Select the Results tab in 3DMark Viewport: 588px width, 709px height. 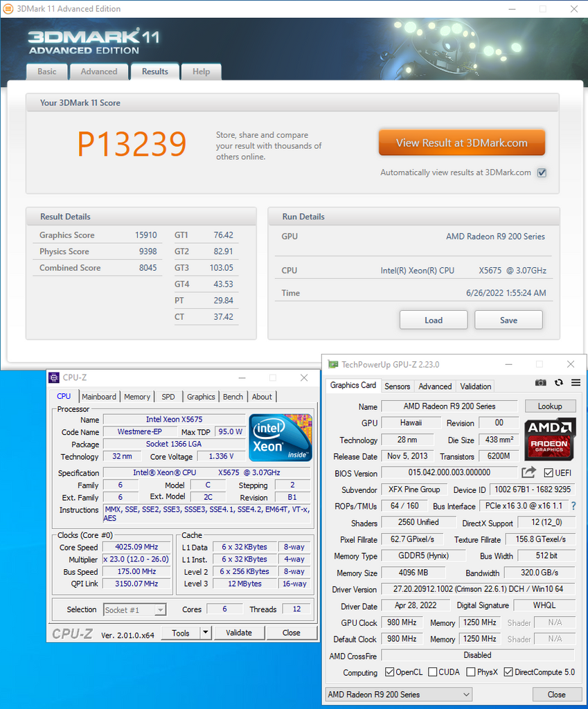click(x=154, y=71)
